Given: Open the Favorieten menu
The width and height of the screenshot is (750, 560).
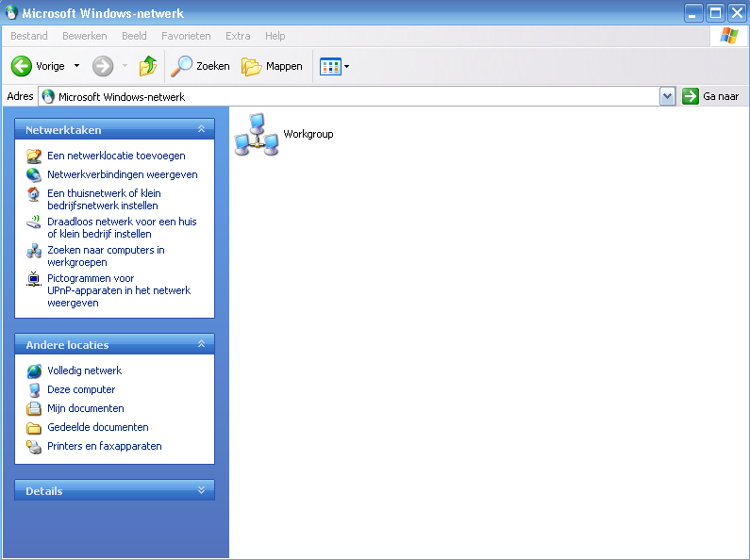Looking at the screenshot, I should (x=186, y=36).
